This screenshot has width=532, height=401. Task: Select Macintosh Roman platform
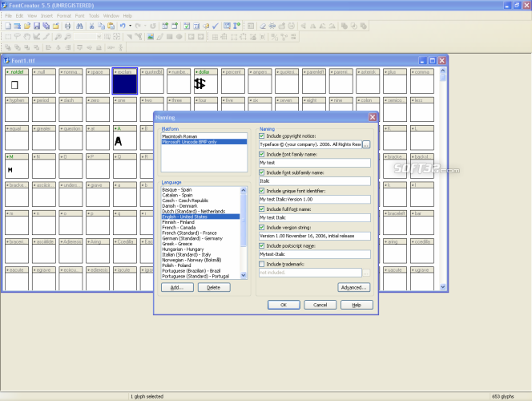click(x=204, y=136)
